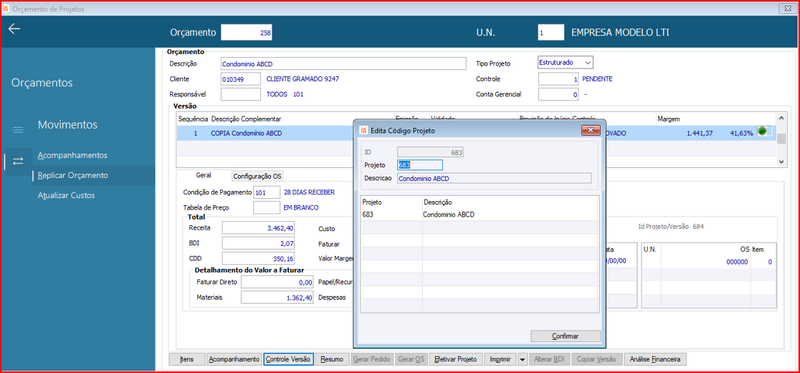
Task: Open Replicar Orçamento in sidebar
Action: pyautogui.click(x=73, y=175)
